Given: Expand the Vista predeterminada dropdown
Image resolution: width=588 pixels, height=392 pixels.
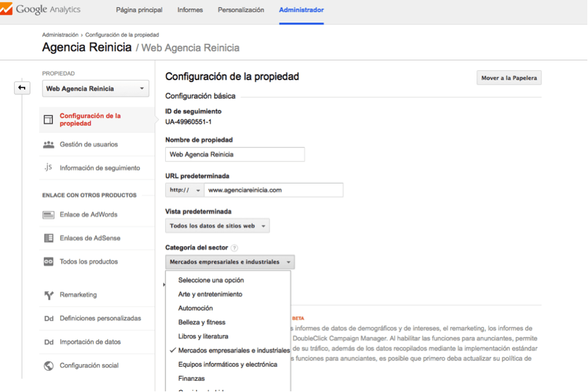Looking at the screenshot, I should tap(217, 226).
